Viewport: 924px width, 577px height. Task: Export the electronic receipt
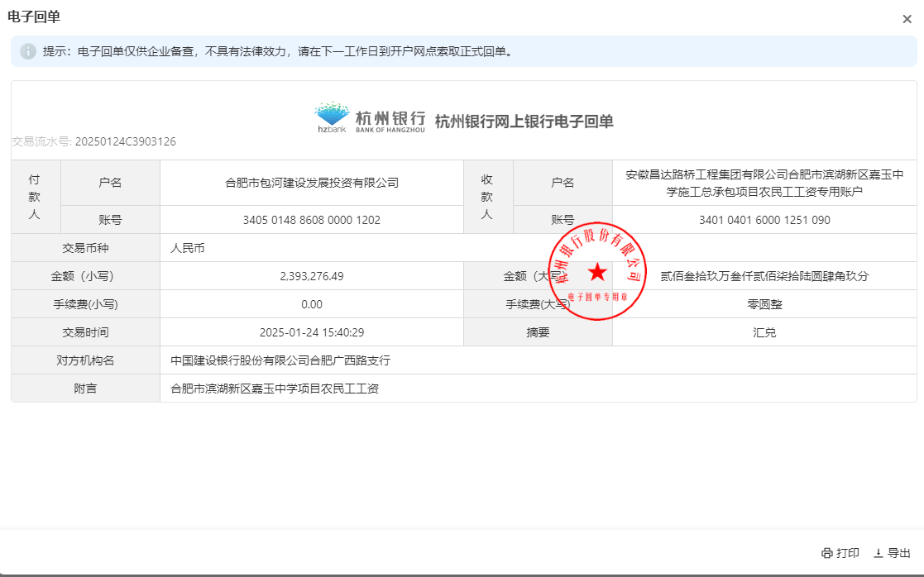[892, 553]
